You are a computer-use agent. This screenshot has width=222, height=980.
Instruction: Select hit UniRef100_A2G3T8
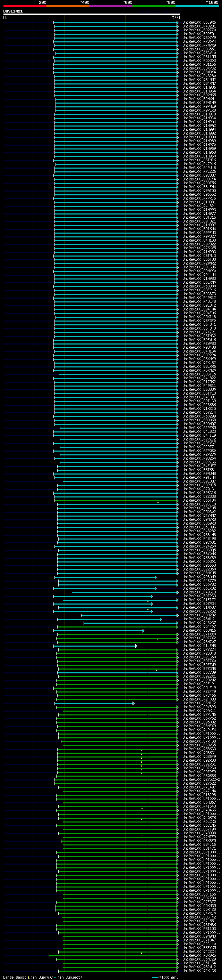point(199,654)
